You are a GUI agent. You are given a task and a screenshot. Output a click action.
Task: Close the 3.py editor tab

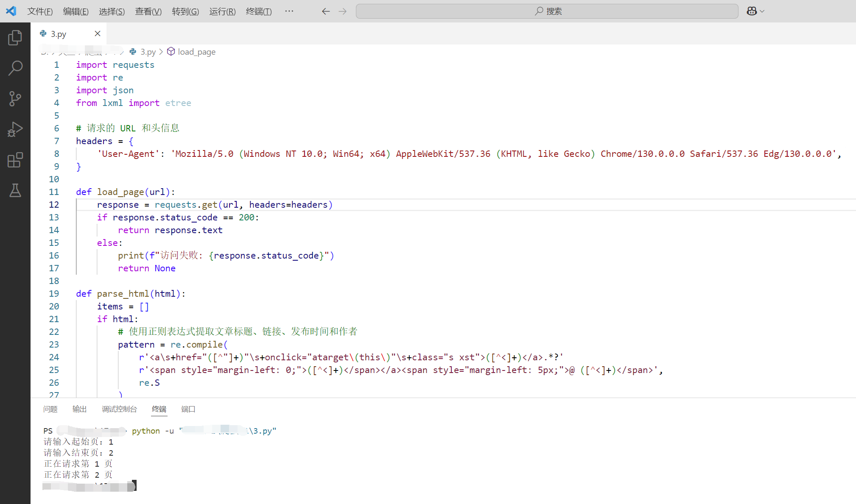(x=98, y=34)
